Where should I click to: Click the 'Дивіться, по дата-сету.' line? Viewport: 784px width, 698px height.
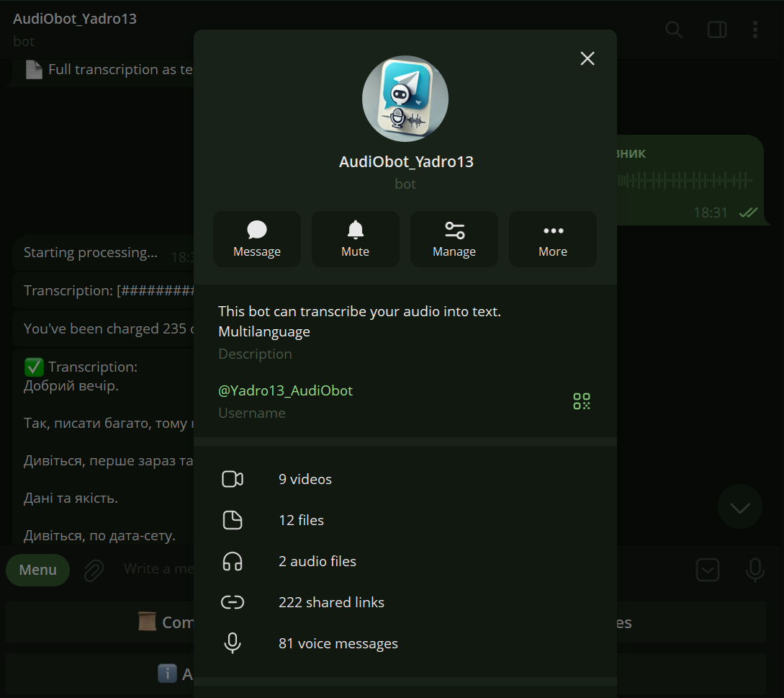tap(99, 536)
